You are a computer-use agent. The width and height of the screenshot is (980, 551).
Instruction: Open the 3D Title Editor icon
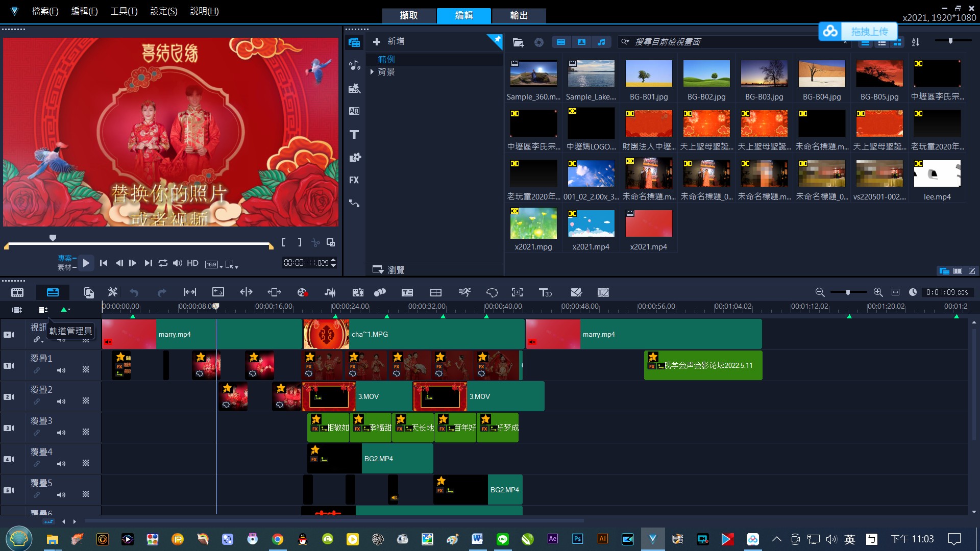point(545,292)
